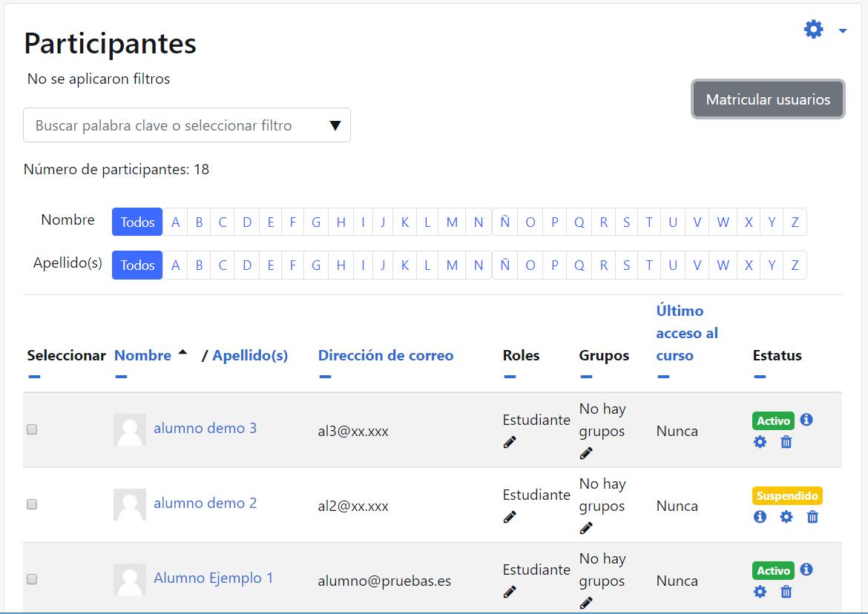Click the filter keyword search field
The image size is (868, 614).
click(x=187, y=125)
